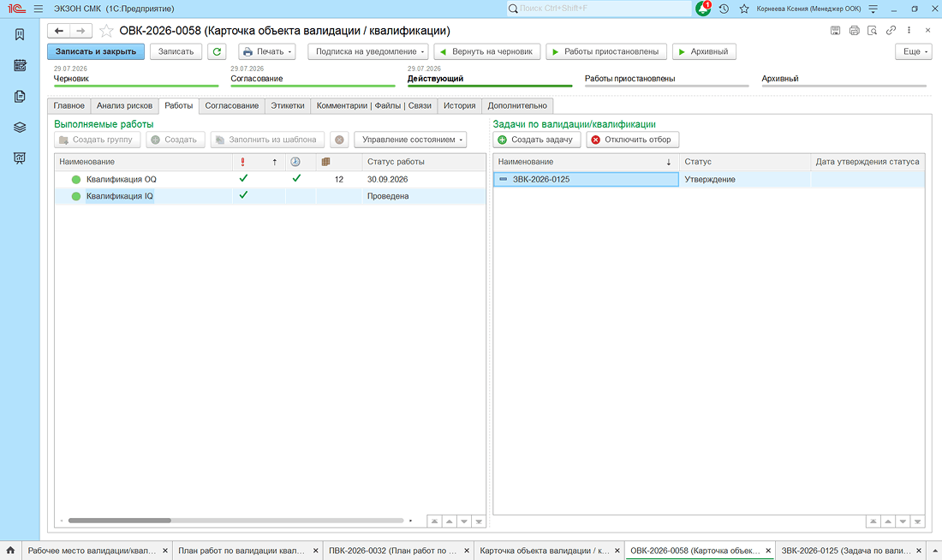Go forward with the right arrow
Viewport: 942px width, 560px height.
(x=80, y=31)
